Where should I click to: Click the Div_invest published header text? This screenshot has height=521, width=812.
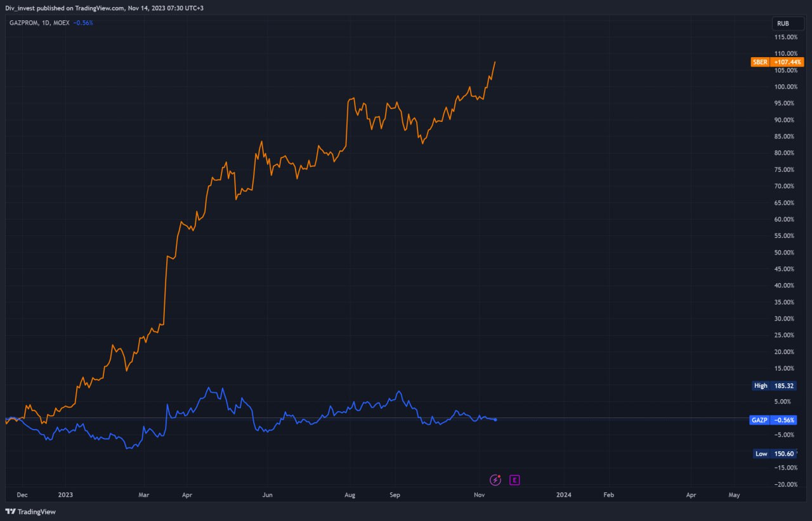tap(105, 8)
